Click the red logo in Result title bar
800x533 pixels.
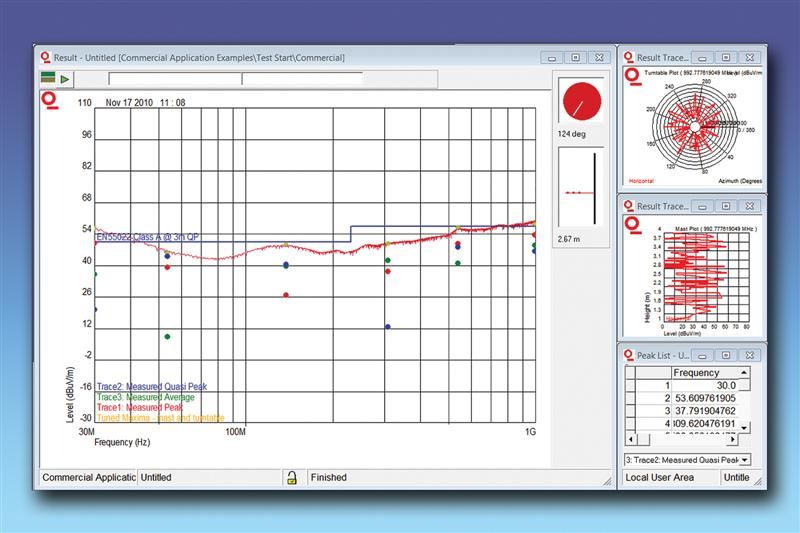tap(45, 57)
